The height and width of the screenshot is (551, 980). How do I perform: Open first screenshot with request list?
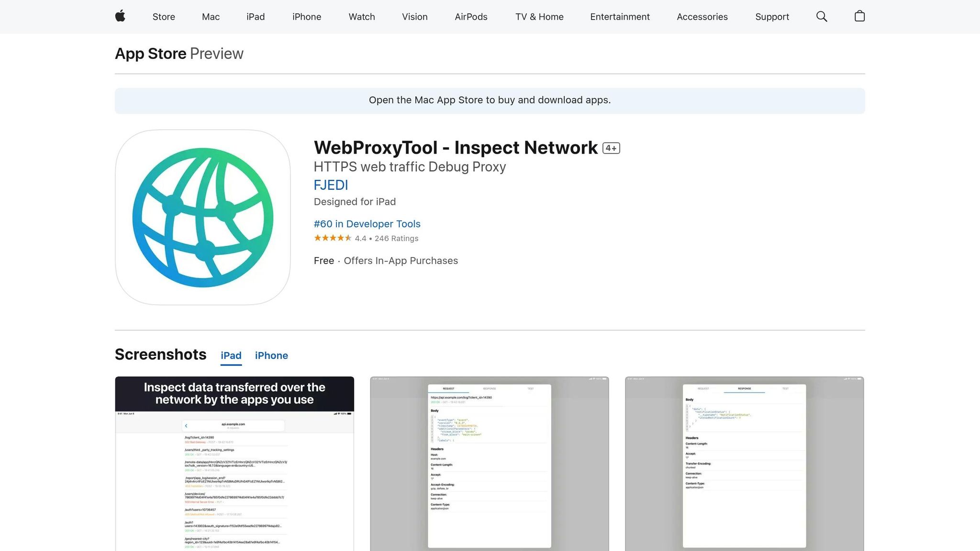pyautogui.click(x=234, y=464)
